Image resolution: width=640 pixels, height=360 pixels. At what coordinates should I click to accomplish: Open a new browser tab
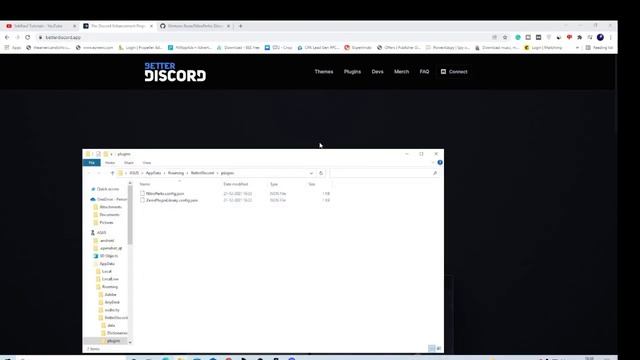240,26
